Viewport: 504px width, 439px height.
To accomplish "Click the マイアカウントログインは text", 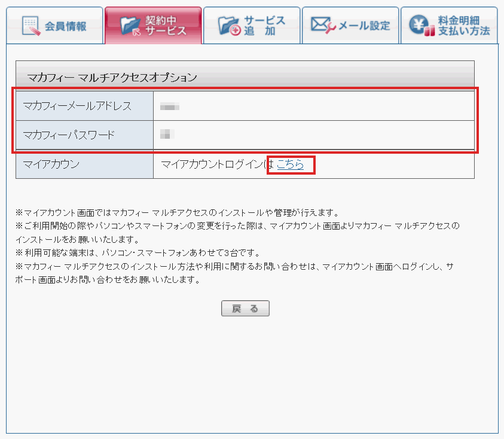I will tap(218, 164).
